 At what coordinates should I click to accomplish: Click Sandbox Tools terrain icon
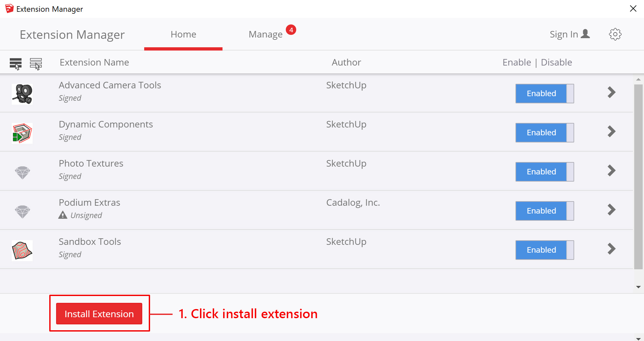click(x=22, y=250)
